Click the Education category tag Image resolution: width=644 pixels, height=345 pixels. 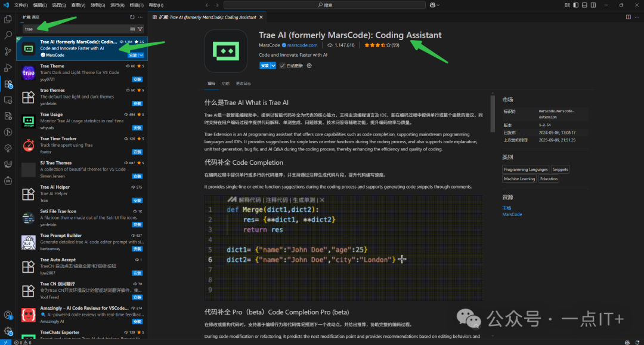tap(549, 179)
